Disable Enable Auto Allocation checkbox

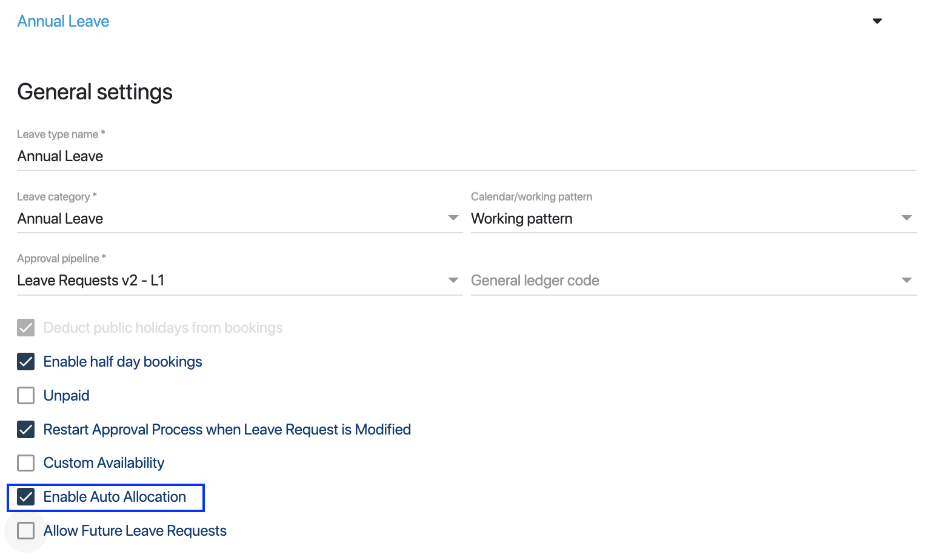pyautogui.click(x=26, y=497)
